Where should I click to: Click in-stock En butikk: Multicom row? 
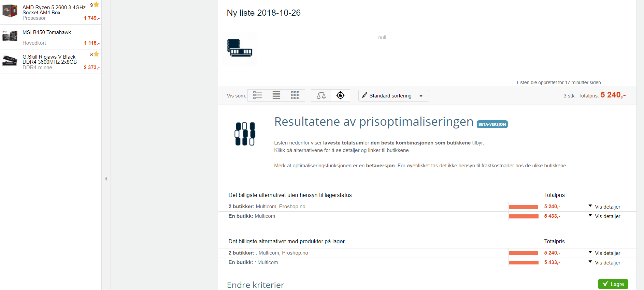tap(427, 262)
